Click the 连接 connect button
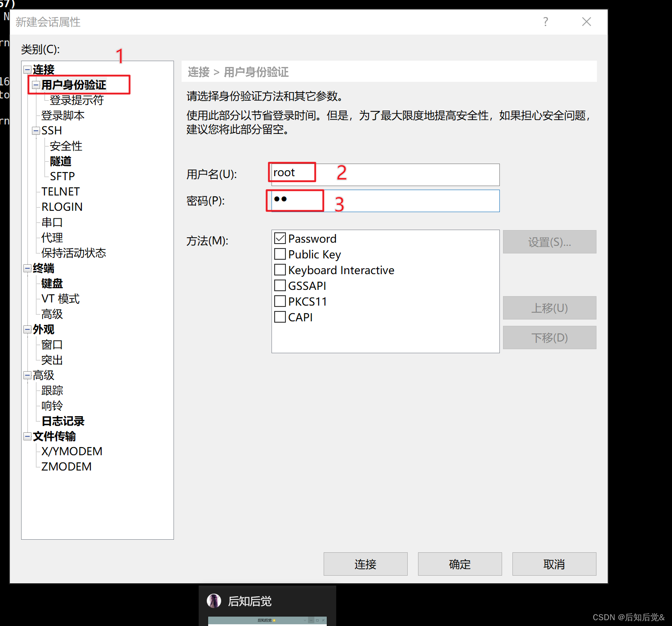 coord(365,564)
